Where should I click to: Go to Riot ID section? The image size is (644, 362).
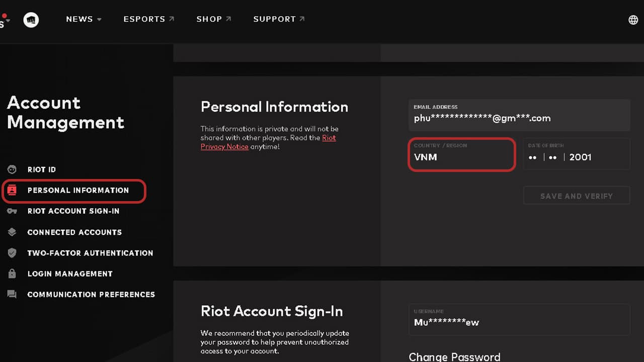coord(42,169)
